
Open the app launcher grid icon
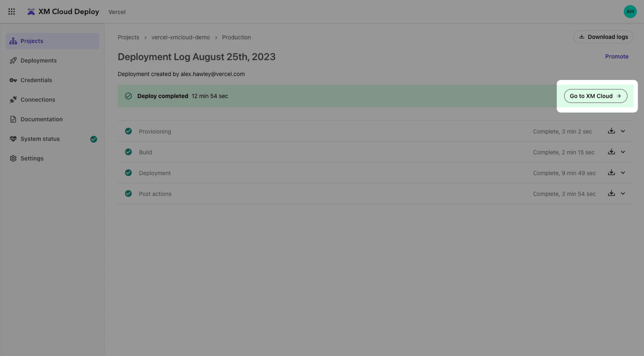pos(12,12)
